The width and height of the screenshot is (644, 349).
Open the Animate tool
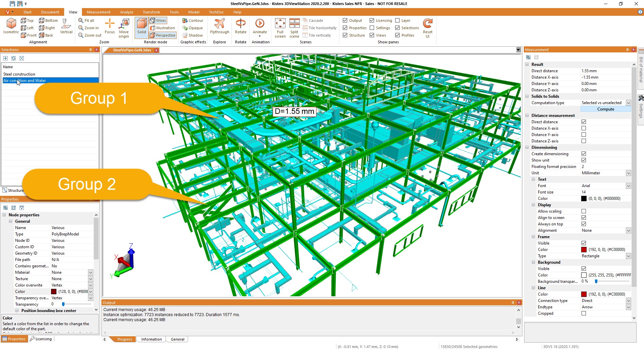[260, 28]
